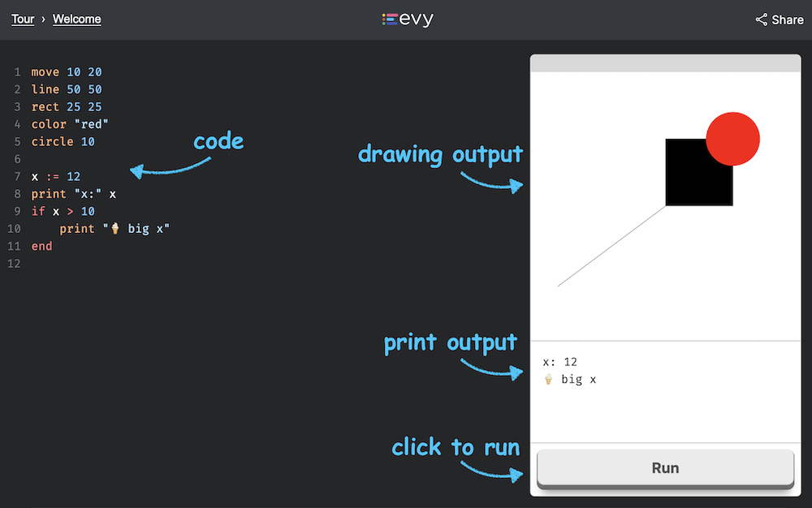The width and height of the screenshot is (812, 508).
Task: Click line number 7 in the gutter
Action: [x=16, y=176]
